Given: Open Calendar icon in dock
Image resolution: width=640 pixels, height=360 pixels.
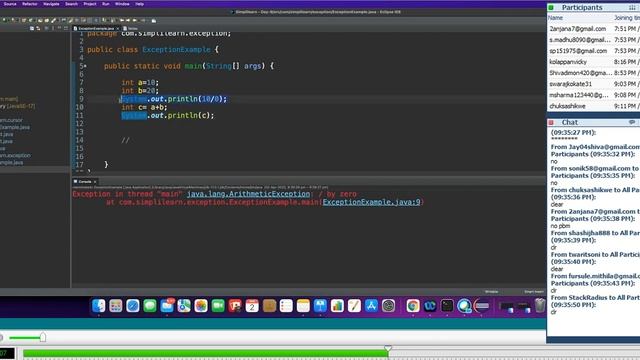Looking at the screenshot, I should coord(252,305).
